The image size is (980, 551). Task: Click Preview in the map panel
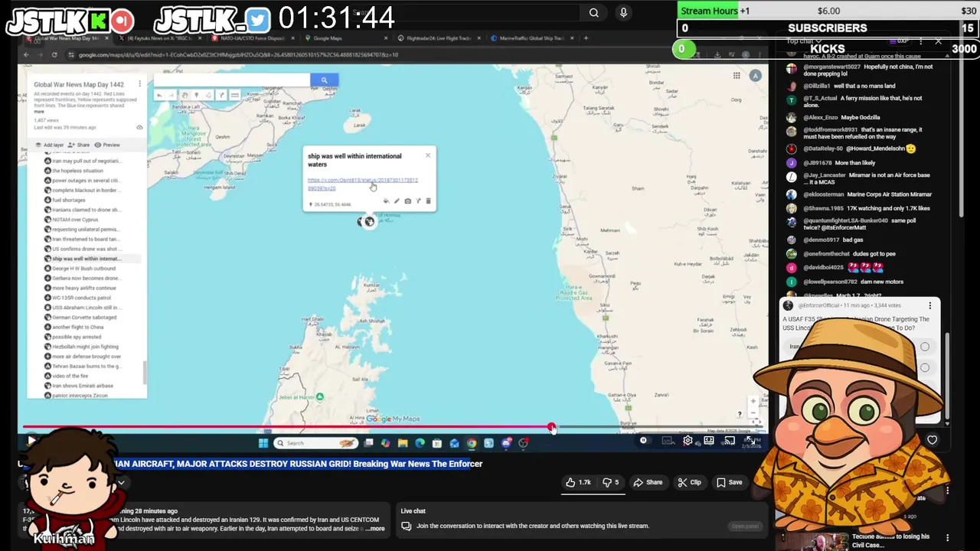(107, 145)
